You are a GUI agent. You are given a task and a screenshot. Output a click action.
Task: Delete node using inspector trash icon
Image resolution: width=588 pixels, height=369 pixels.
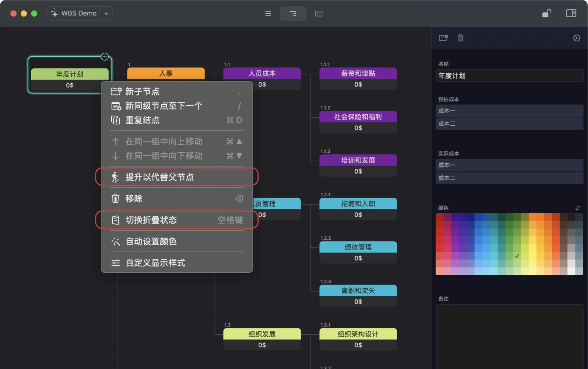461,38
